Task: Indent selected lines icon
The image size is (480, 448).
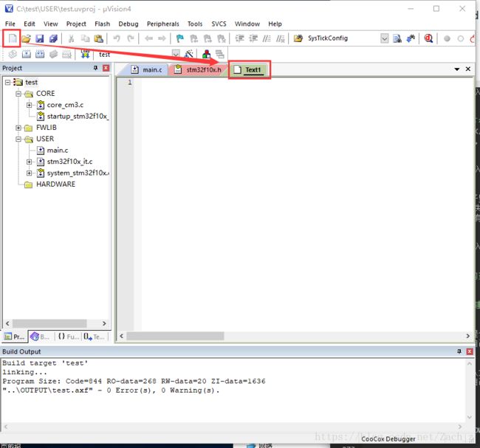Action: point(239,38)
